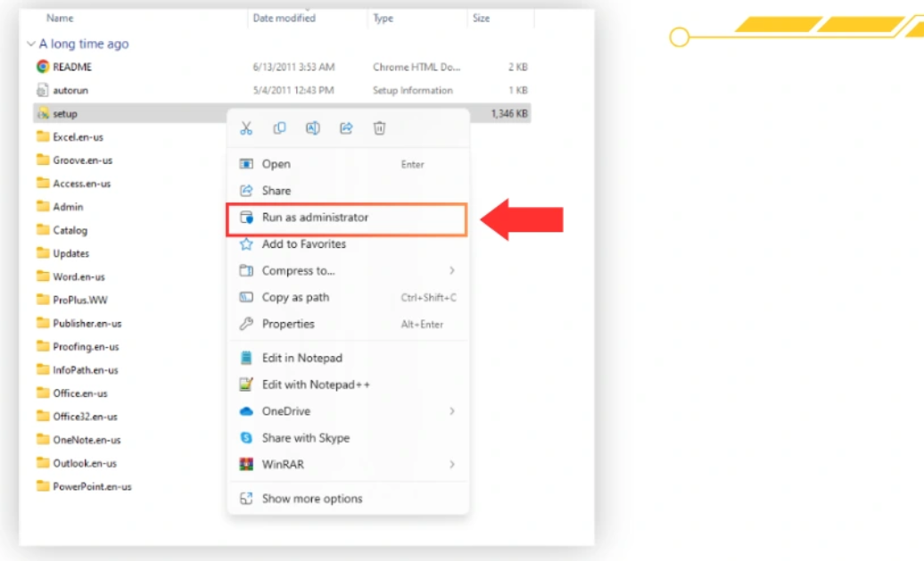Sort by the Name column header
Viewport: 924px width, 561px height.
click(x=60, y=18)
